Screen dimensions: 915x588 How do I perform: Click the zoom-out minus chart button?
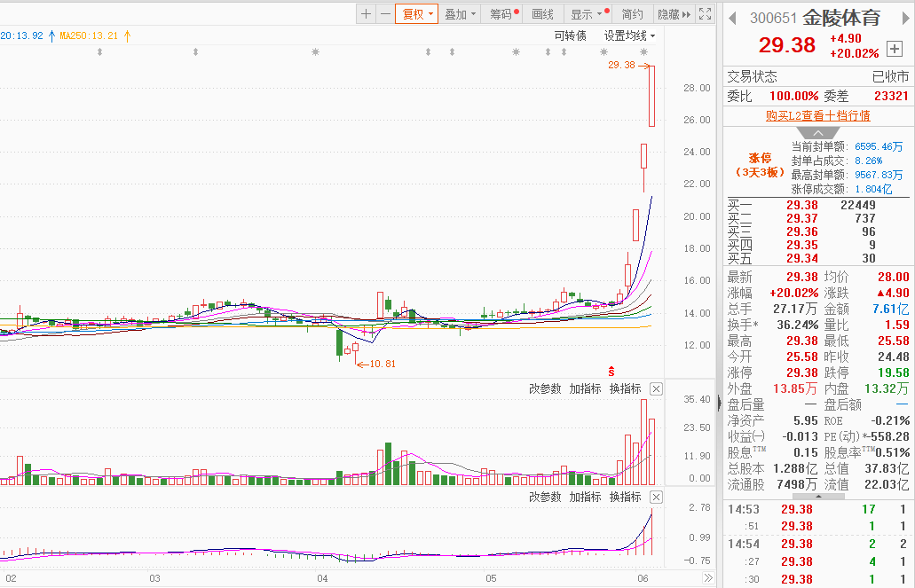click(385, 14)
